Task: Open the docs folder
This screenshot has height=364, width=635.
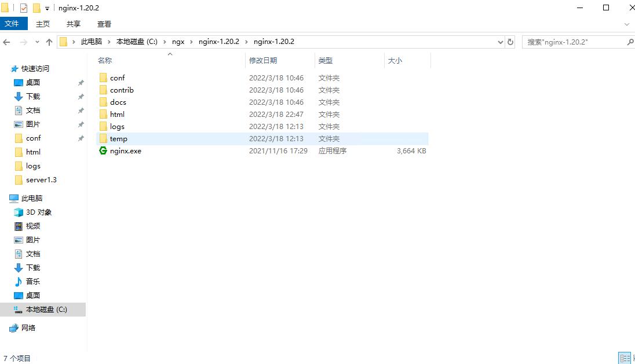Action: pos(118,102)
